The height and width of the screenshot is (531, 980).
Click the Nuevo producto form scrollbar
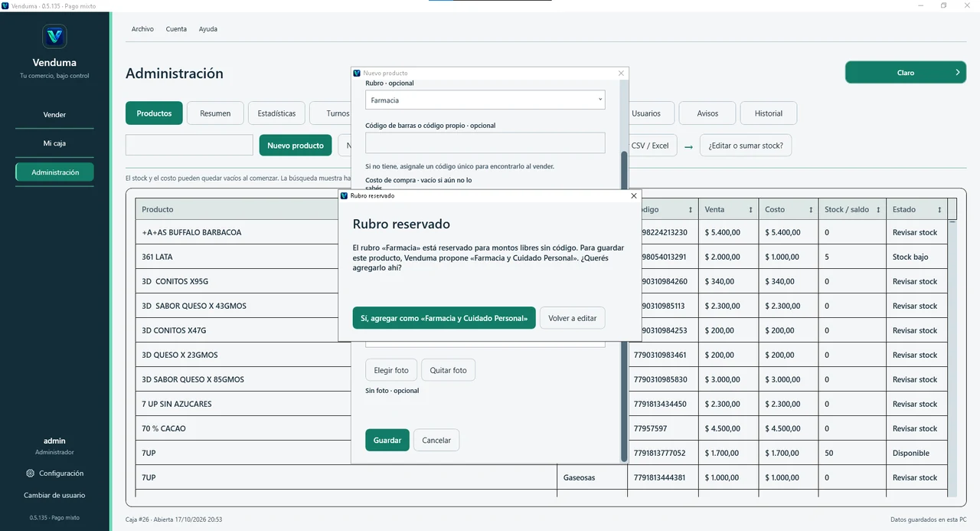pos(624,306)
